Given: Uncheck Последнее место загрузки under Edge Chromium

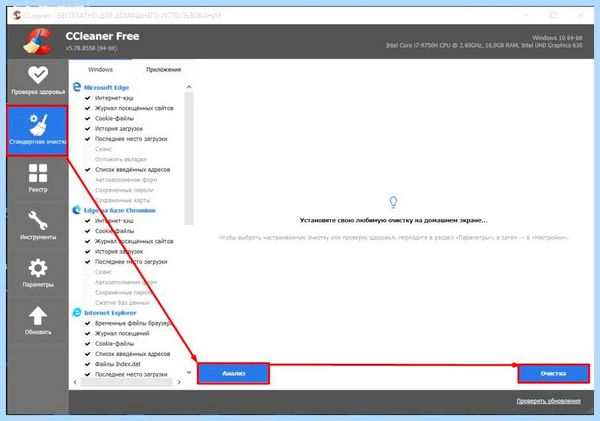Looking at the screenshot, I should click(x=88, y=262).
